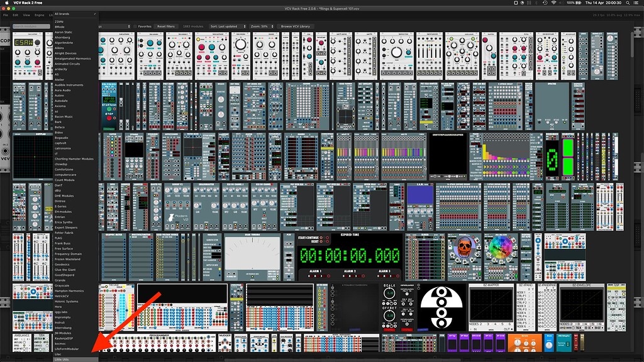
Task: Click the Search modules input field
Action: (x=31, y=26)
